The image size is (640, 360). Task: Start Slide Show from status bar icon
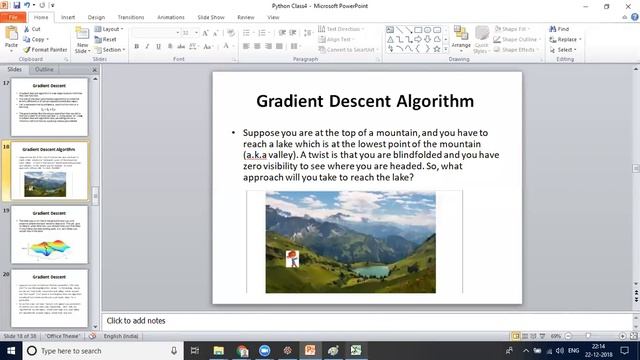542,336
